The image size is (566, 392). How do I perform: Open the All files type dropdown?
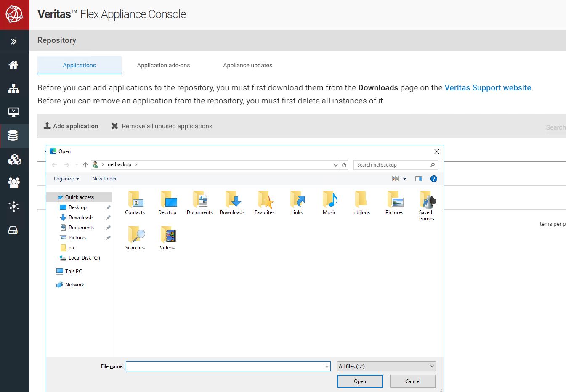pyautogui.click(x=386, y=366)
